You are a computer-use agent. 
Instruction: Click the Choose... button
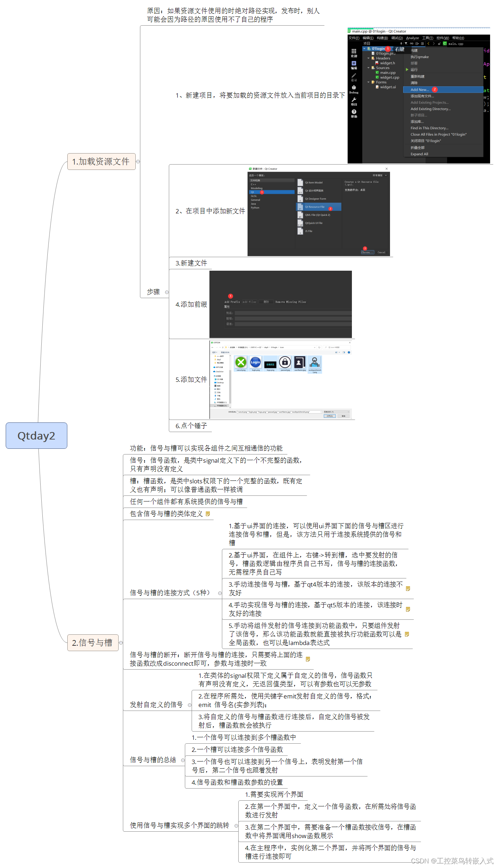pyautogui.click(x=367, y=252)
